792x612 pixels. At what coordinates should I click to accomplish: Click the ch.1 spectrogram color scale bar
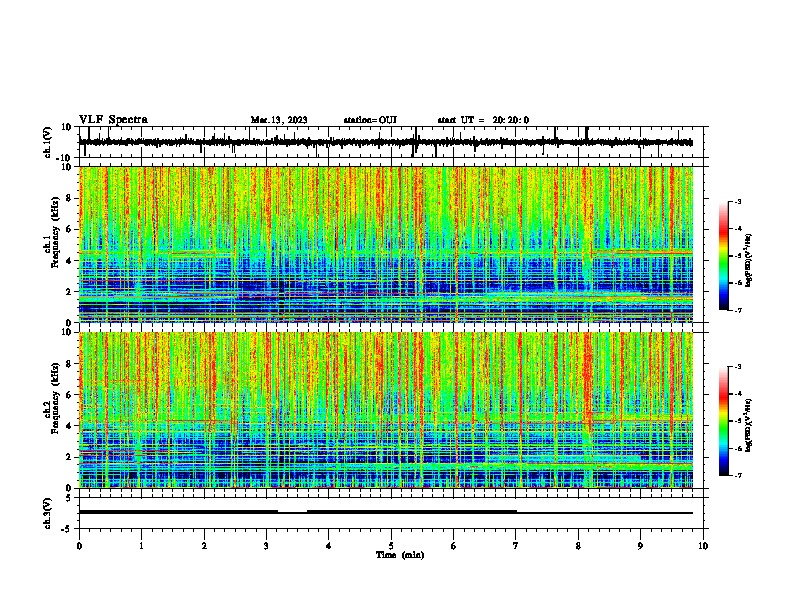[x=724, y=256]
